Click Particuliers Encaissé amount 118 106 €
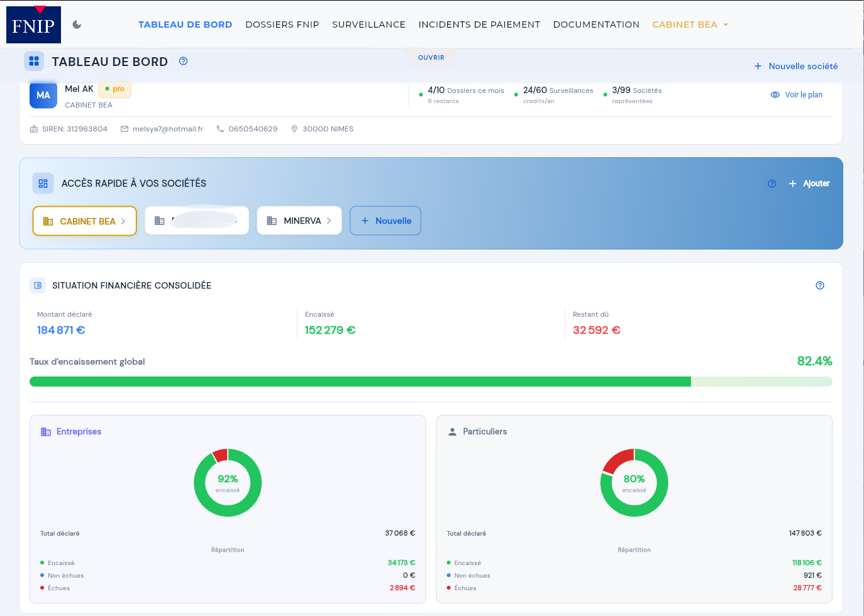This screenshot has height=616, width=864. [807, 563]
